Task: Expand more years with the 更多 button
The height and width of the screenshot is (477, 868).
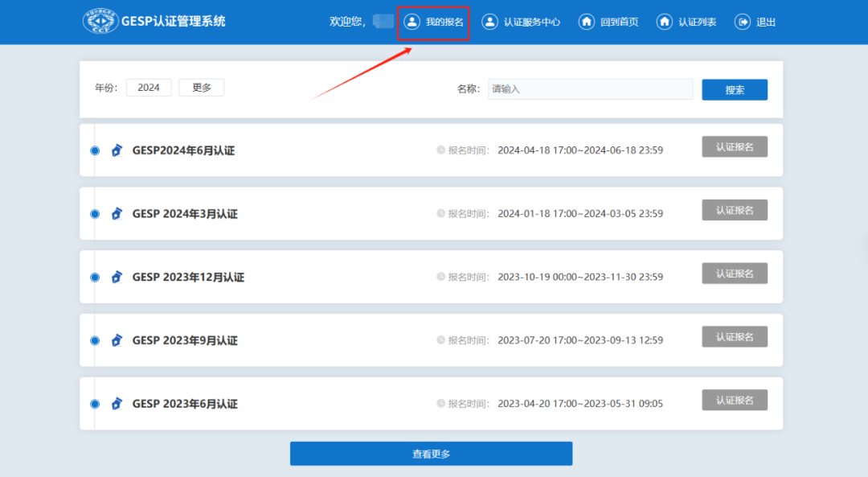Action: 201,87
